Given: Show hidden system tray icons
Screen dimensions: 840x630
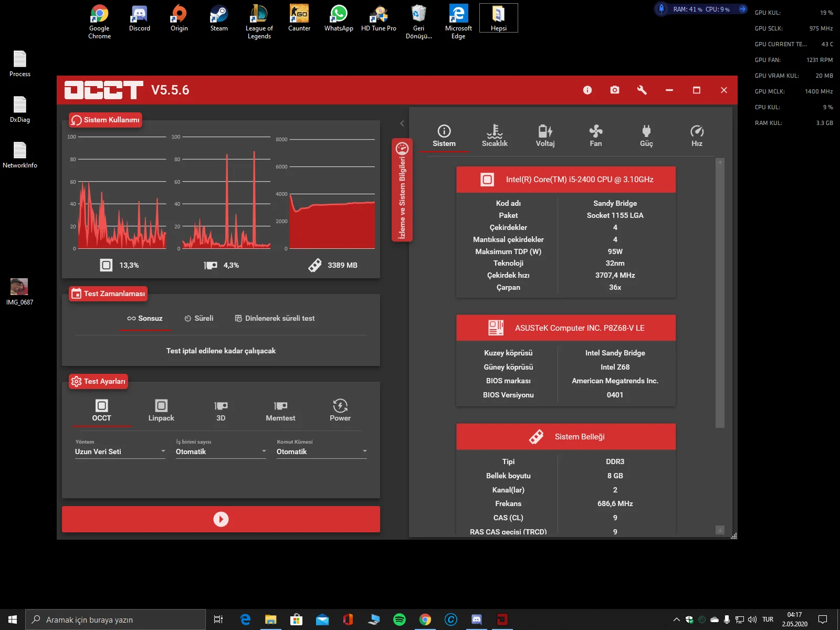Looking at the screenshot, I should (677, 619).
